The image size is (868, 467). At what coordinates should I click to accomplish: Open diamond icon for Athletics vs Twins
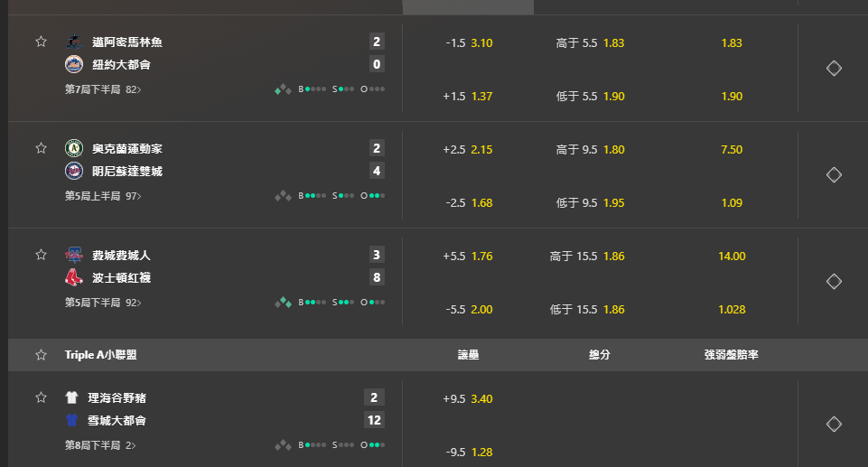coord(834,175)
